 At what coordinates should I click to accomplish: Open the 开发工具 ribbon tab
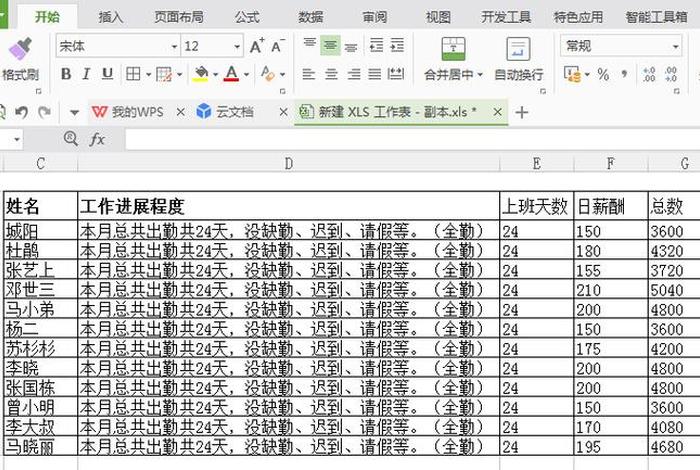pos(506,17)
